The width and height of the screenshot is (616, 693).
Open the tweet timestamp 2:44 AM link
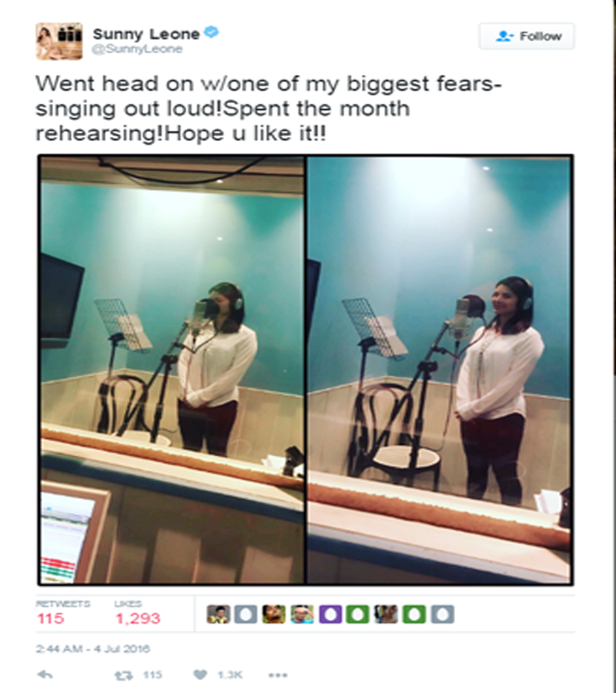pos(93,649)
